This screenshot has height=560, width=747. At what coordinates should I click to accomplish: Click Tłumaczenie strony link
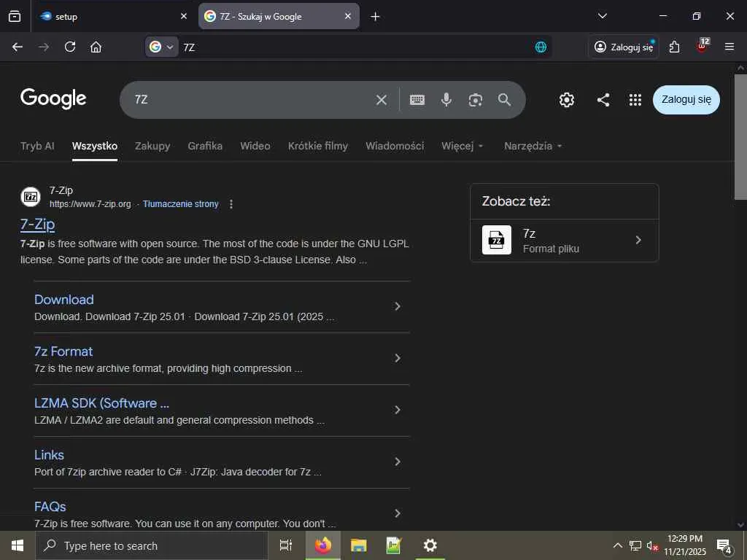181,204
